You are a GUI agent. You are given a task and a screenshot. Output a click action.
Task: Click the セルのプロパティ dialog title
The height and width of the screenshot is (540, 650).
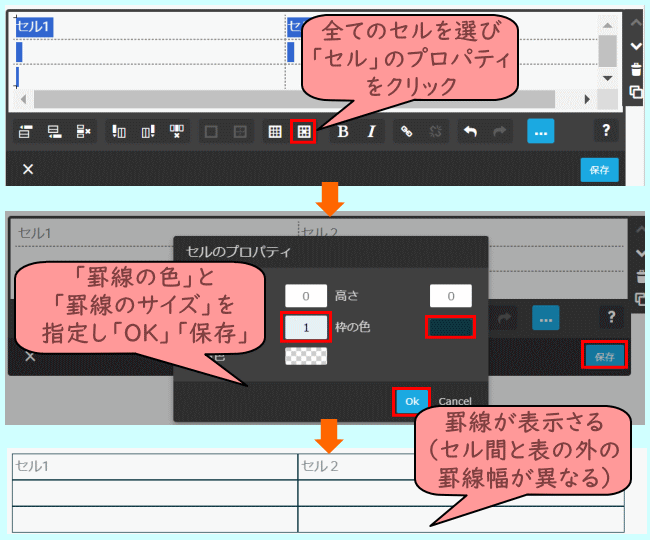[238, 251]
